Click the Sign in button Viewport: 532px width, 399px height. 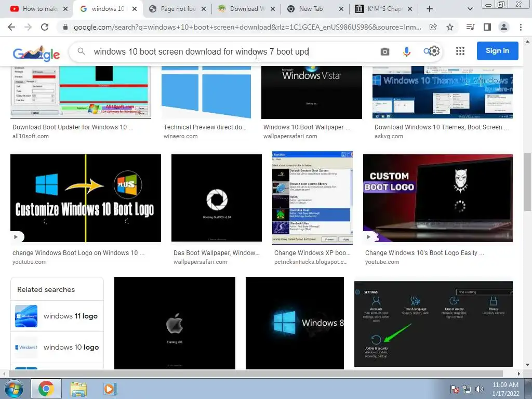497,51
